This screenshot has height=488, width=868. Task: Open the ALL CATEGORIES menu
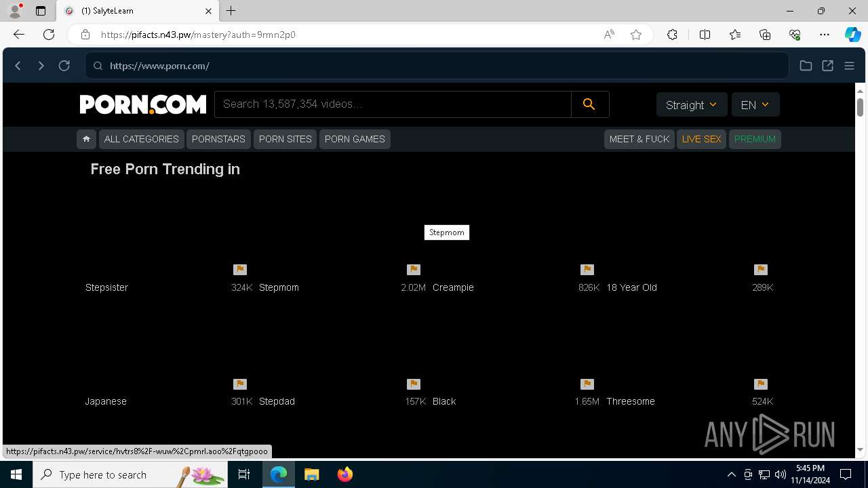point(142,139)
